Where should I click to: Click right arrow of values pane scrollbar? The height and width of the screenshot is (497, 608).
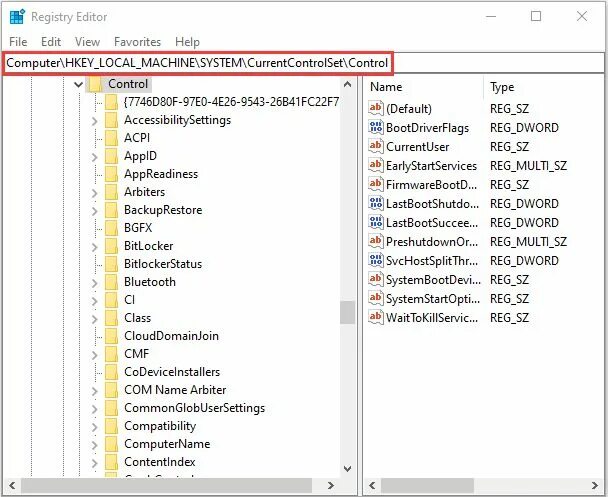(x=595, y=485)
